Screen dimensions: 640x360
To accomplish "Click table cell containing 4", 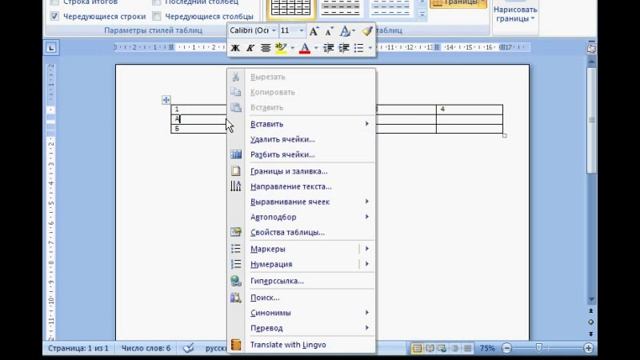I will [469, 109].
